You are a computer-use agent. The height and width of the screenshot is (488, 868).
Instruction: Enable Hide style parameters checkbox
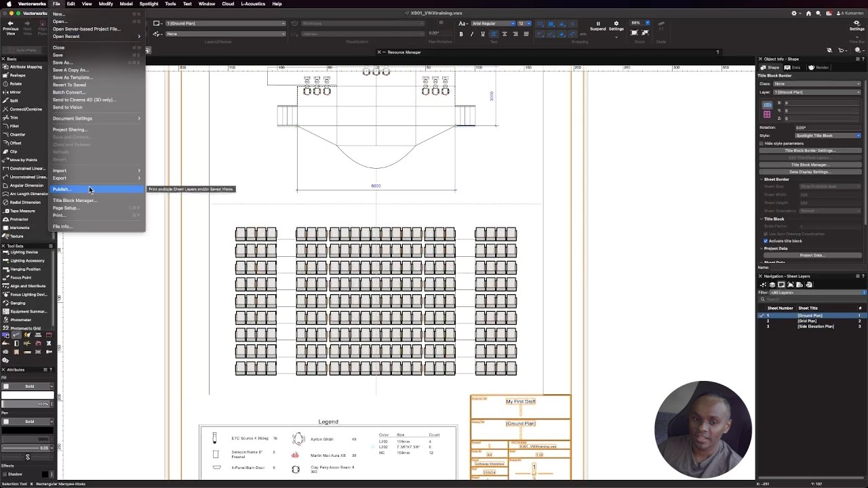pyautogui.click(x=761, y=144)
